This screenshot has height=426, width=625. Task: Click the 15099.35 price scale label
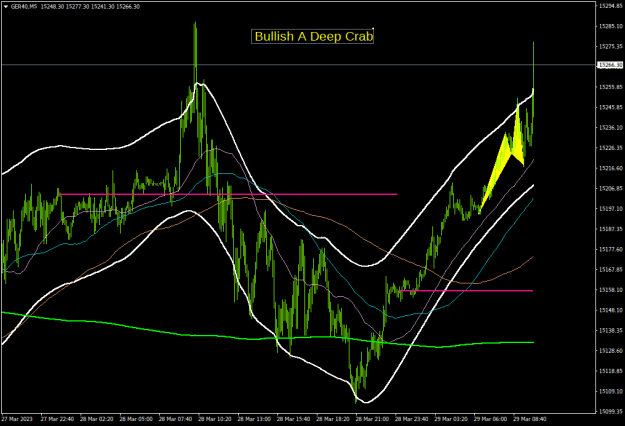tap(610, 412)
